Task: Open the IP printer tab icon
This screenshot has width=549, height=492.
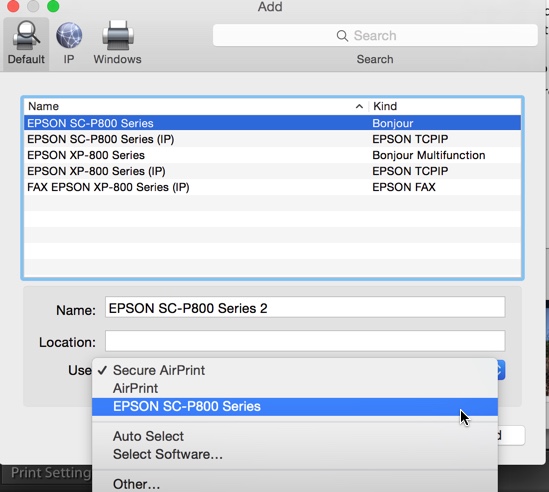Action: point(69,43)
